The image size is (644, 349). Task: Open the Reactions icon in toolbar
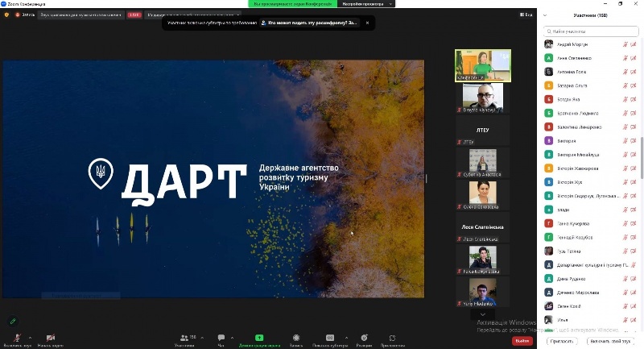pyautogui.click(x=364, y=337)
